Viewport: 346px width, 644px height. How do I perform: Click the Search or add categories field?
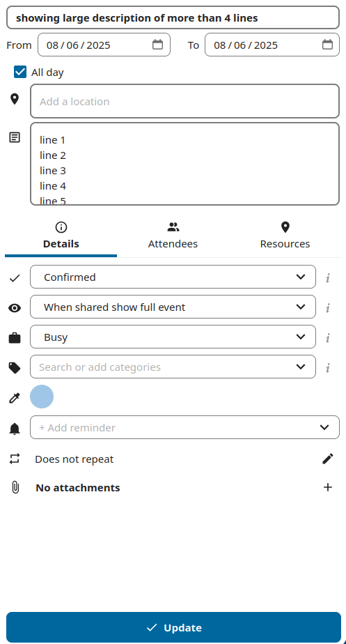173,367
